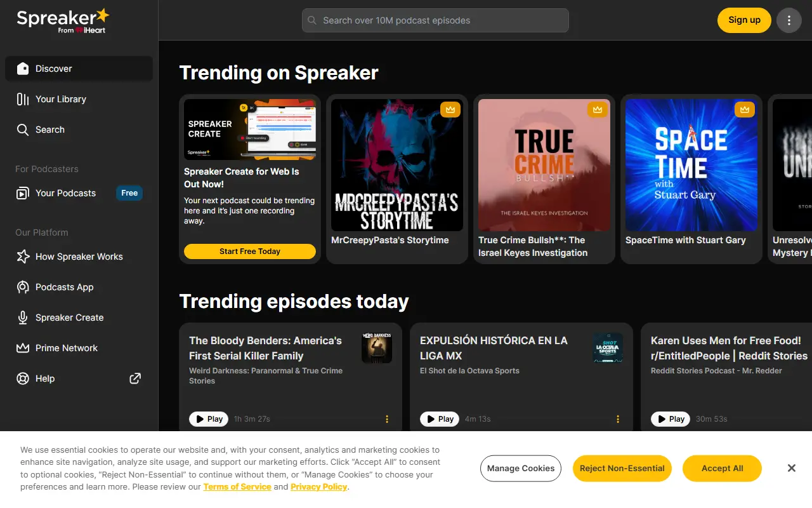
Task: Click the Sign up button
Action: pos(744,20)
